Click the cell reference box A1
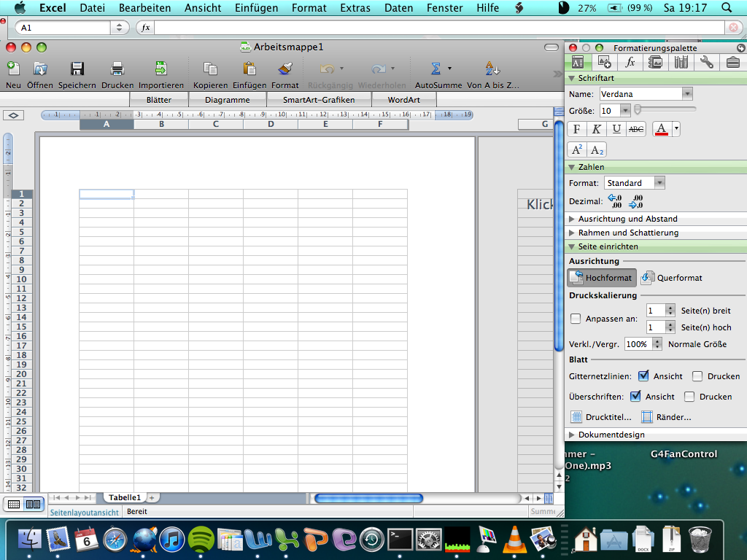The height and width of the screenshot is (560, 747). point(64,28)
